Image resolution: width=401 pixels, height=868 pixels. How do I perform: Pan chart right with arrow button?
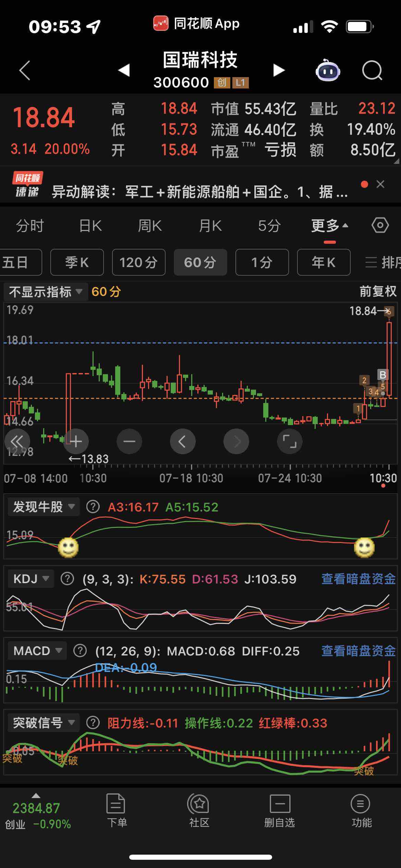pos(236,442)
